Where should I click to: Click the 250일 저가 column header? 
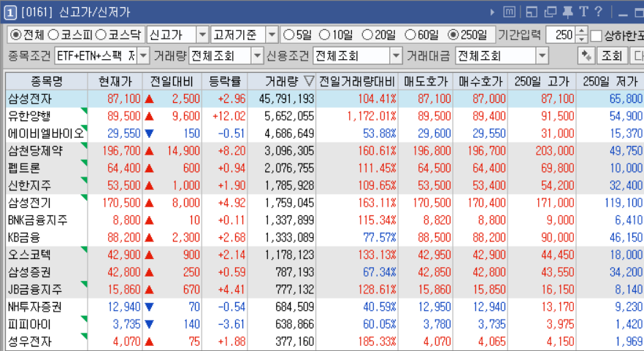pos(610,81)
